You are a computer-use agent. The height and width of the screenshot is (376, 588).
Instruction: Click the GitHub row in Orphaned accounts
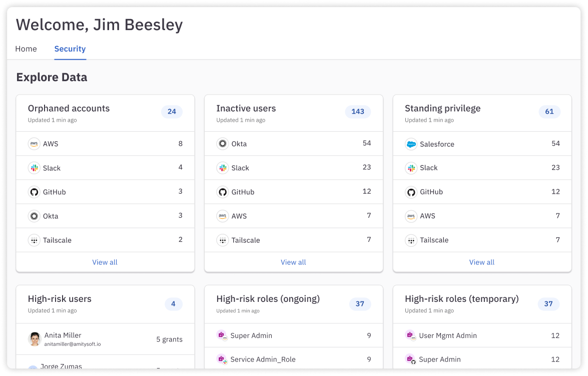(x=105, y=192)
